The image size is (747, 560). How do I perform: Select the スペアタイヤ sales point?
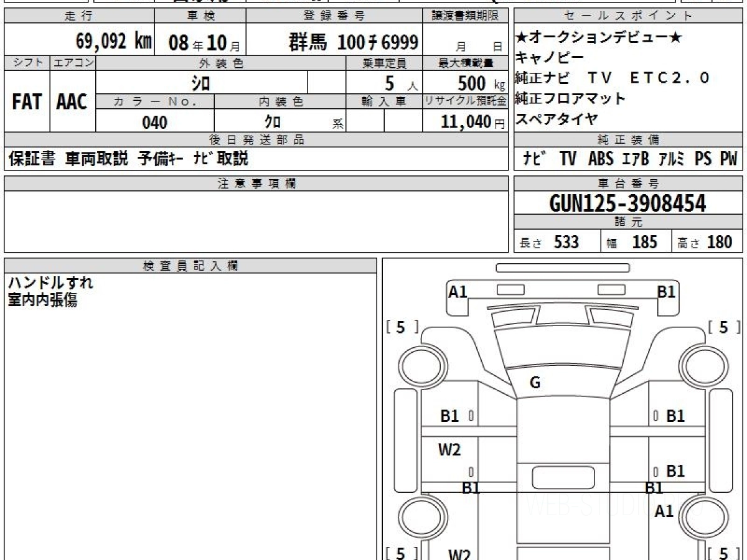(557, 118)
